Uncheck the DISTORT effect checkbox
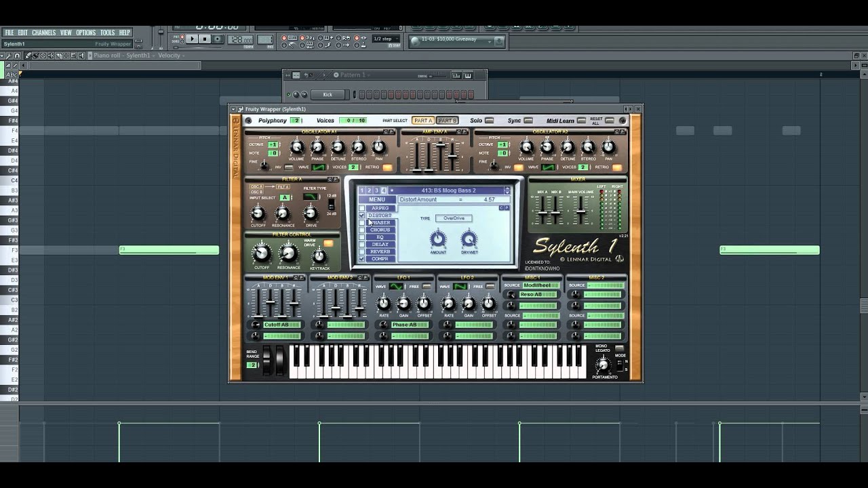The height and width of the screenshot is (488, 868). point(361,216)
